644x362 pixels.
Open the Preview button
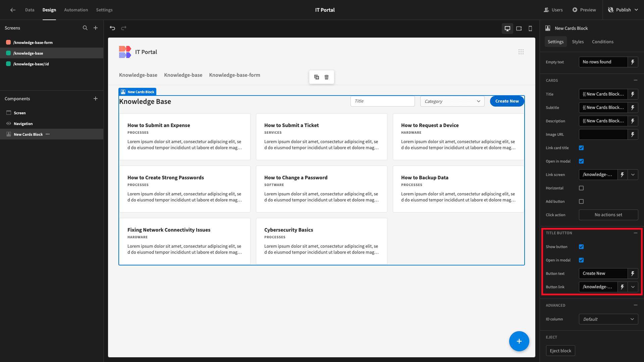pos(584,10)
